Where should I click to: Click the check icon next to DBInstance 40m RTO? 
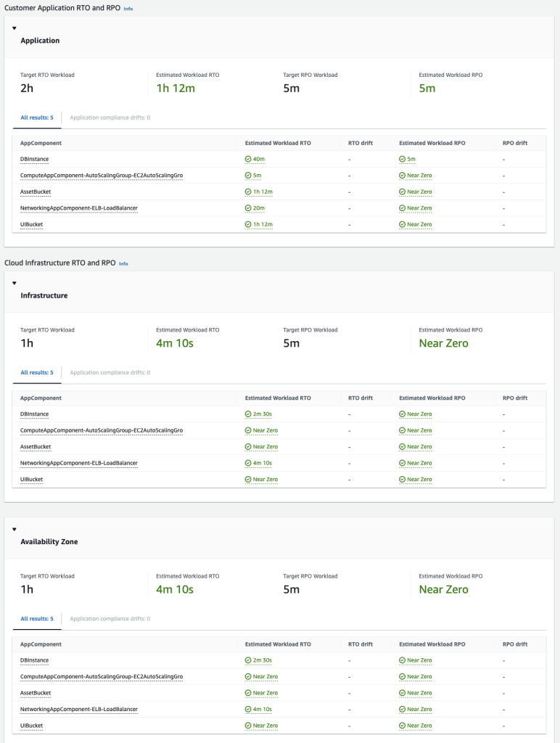248,159
